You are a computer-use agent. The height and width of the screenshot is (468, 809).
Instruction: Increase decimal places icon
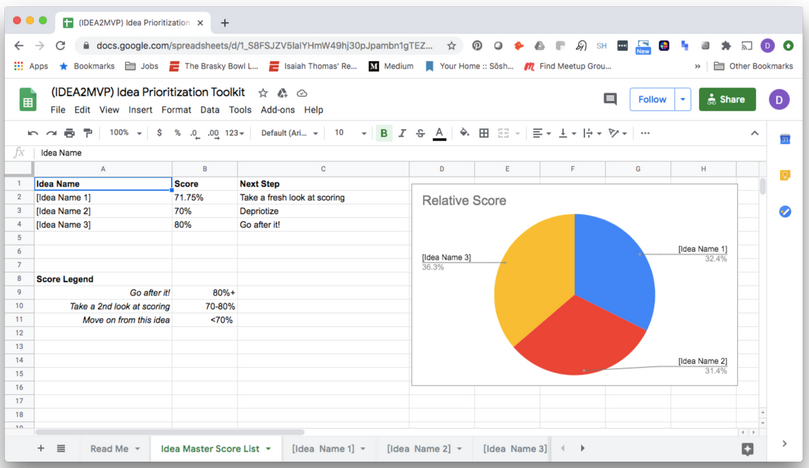tap(213, 133)
